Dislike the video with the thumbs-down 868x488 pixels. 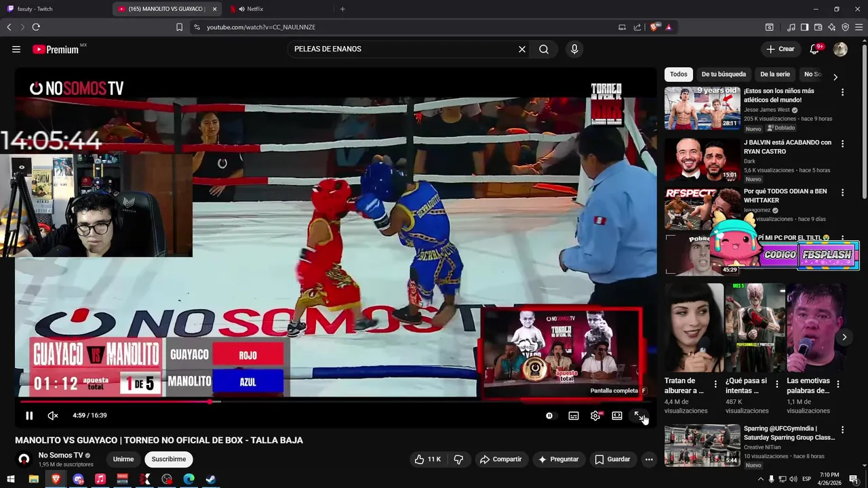(x=458, y=460)
